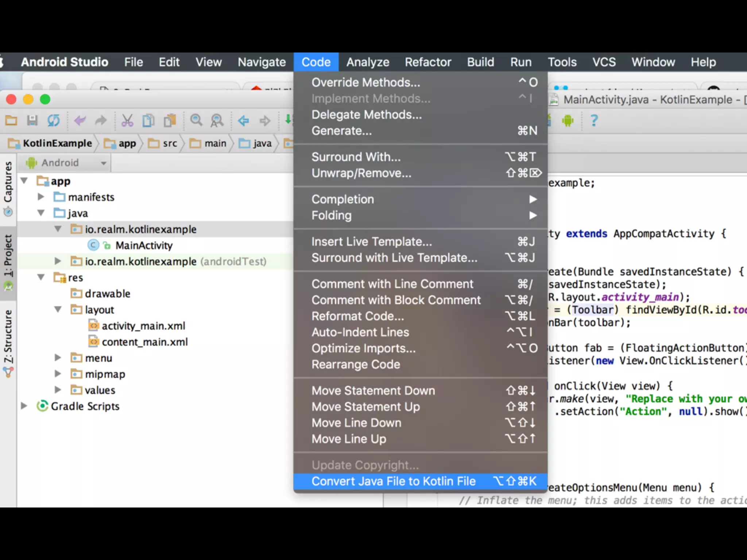This screenshot has width=747, height=560.
Task: Expand the Gradle Scripts node
Action: coord(24,406)
